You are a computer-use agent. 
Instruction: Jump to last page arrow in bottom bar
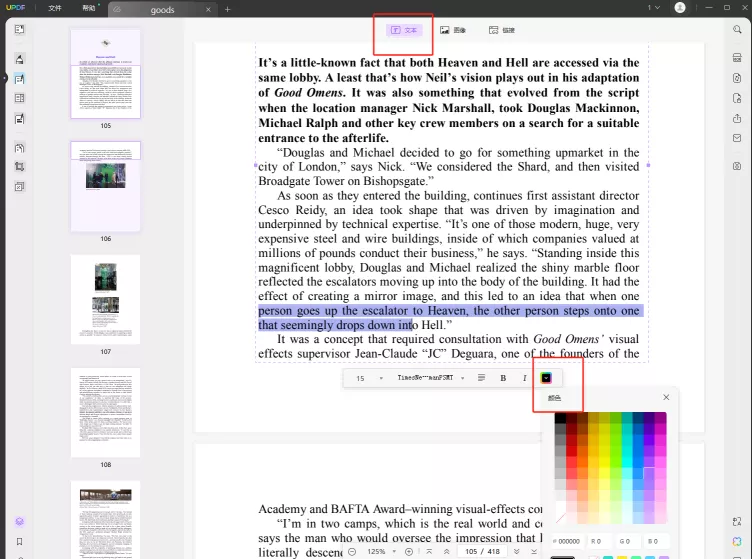(534, 551)
